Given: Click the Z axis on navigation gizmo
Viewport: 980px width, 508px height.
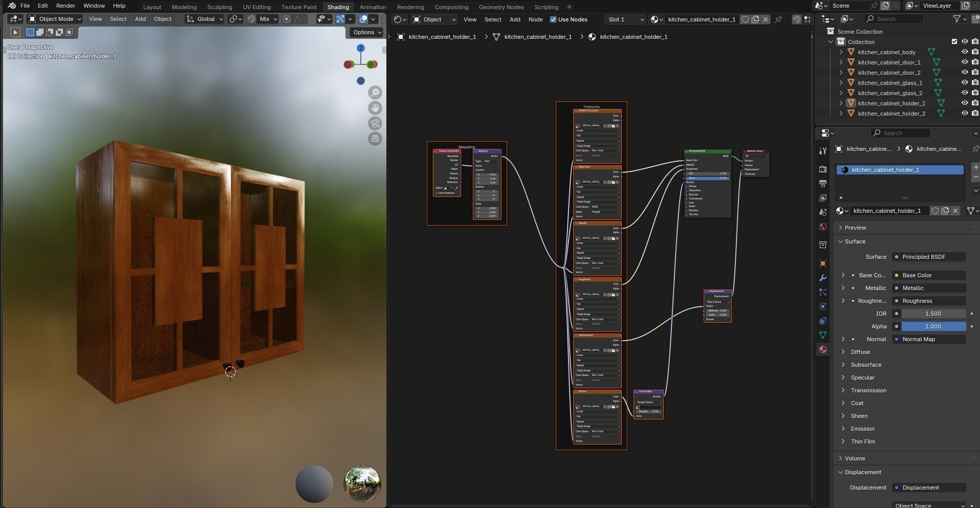Looking at the screenshot, I should pyautogui.click(x=361, y=48).
